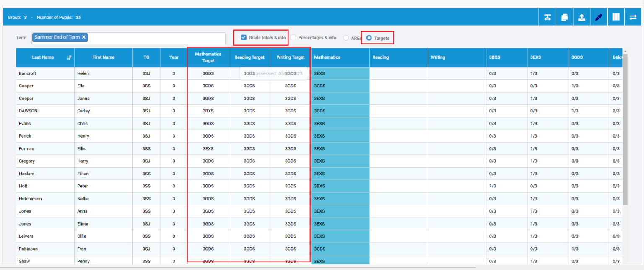Uncheck Grade totals & info
This screenshot has height=270, width=644.
(x=244, y=37)
